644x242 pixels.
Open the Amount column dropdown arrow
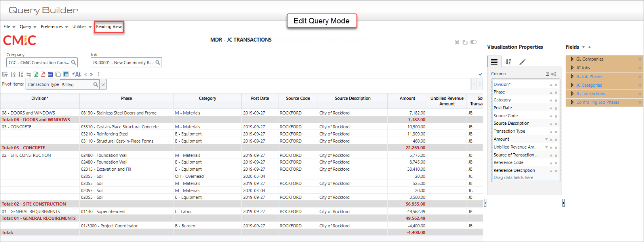546,139
